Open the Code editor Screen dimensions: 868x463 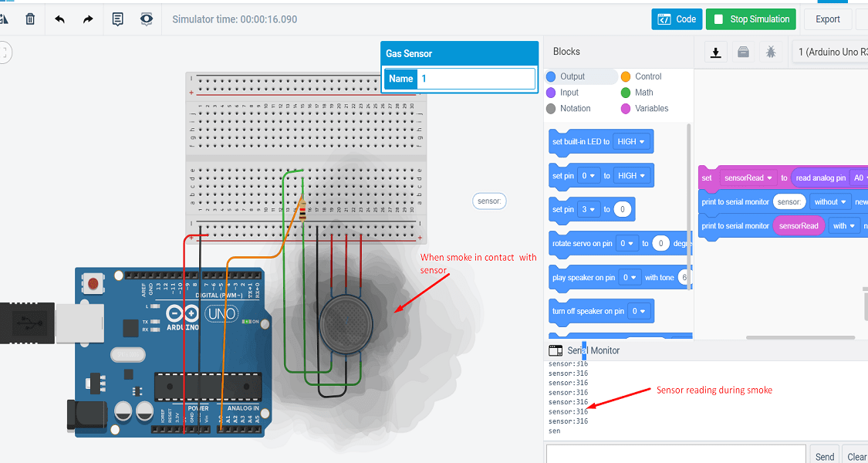(x=677, y=19)
